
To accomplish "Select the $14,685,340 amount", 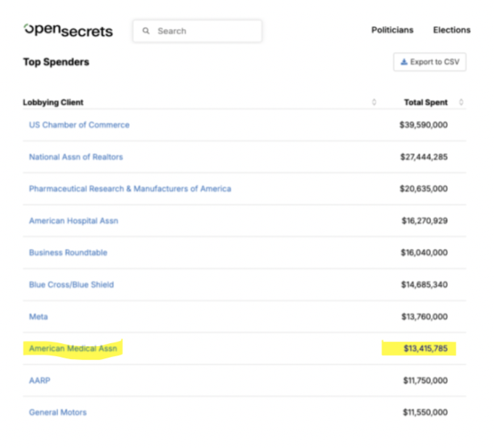I will 424,284.
